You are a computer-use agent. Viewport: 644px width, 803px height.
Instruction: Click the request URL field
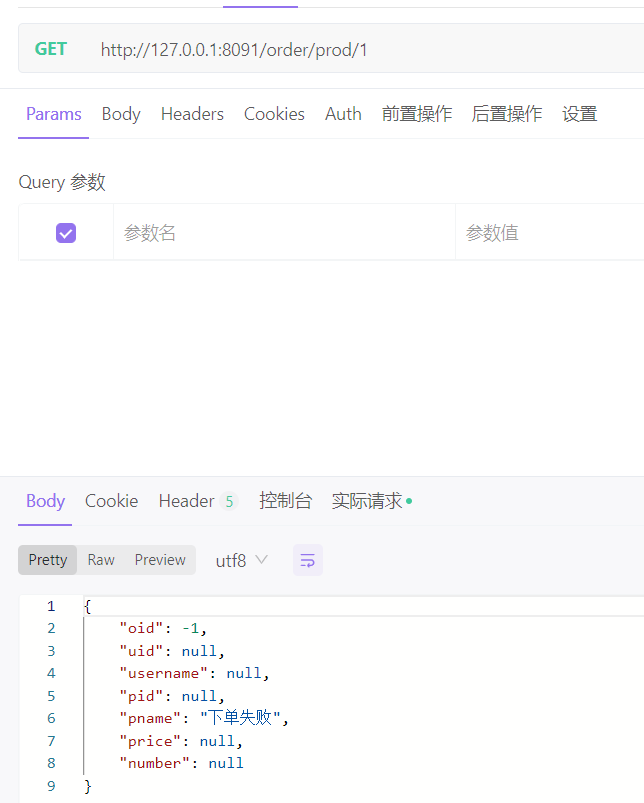click(234, 50)
